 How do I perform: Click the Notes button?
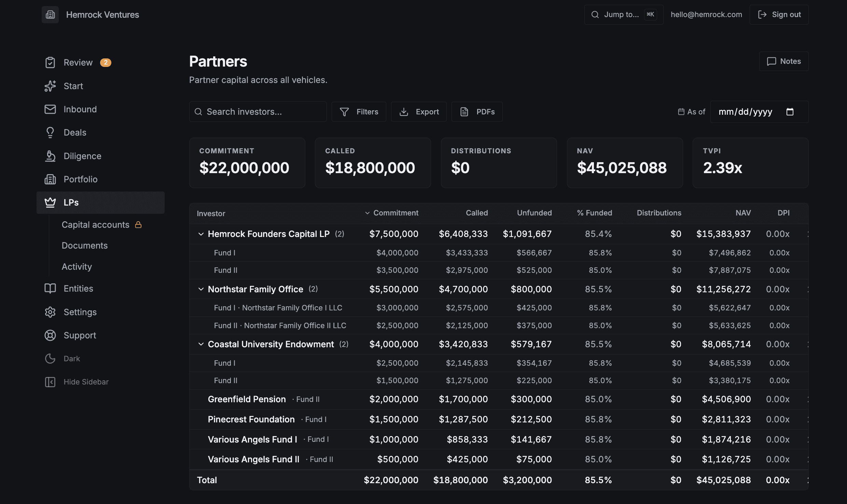click(x=784, y=61)
